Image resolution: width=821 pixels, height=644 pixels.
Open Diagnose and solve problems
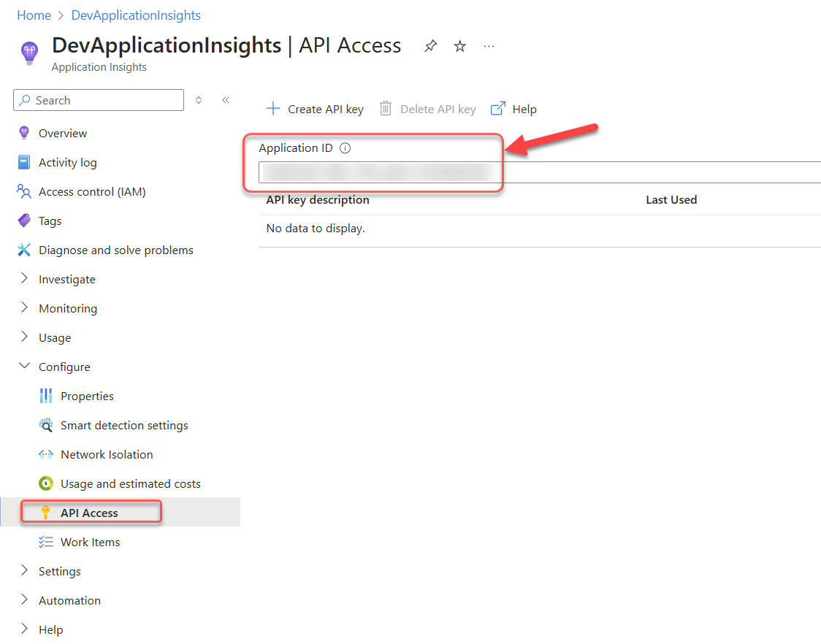(x=116, y=250)
